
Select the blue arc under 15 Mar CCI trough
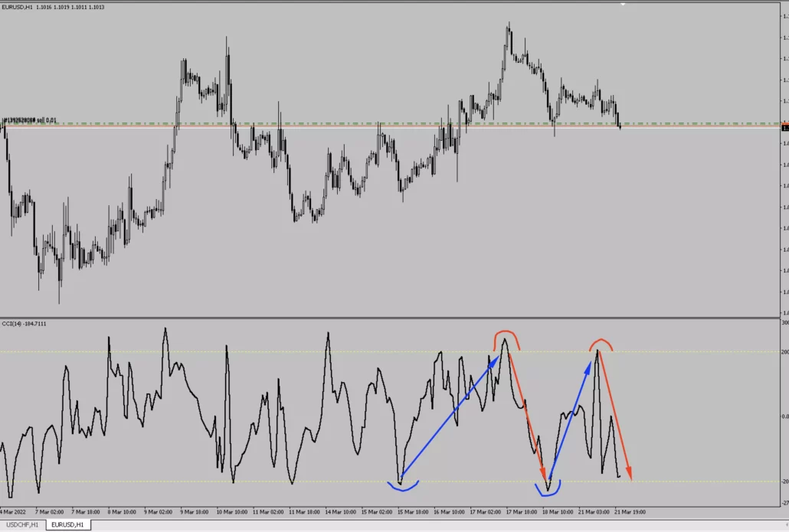tap(404, 487)
